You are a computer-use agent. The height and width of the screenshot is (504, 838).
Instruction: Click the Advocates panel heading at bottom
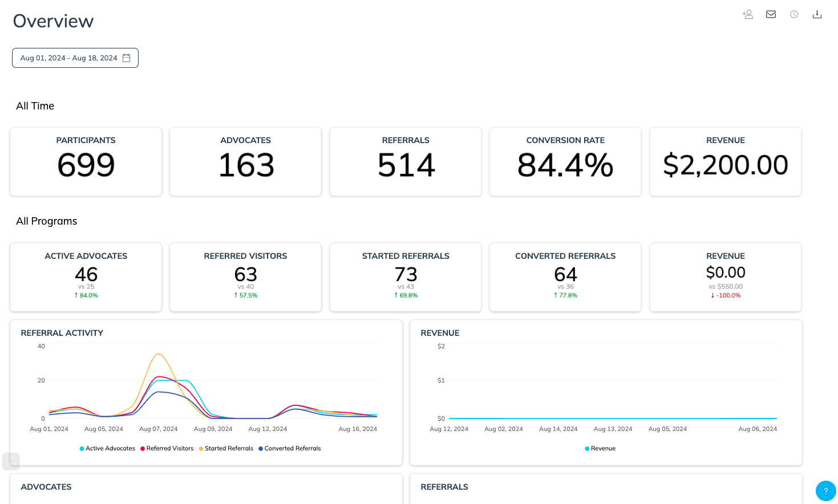(x=46, y=487)
